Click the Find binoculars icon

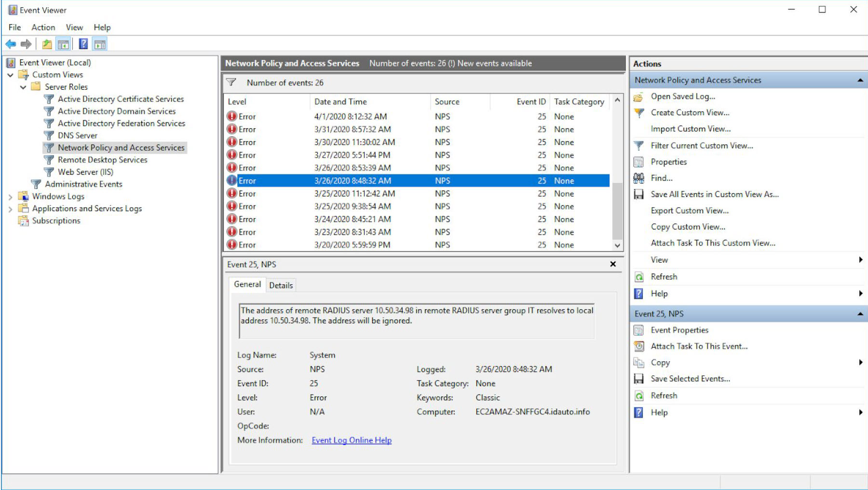(x=638, y=178)
